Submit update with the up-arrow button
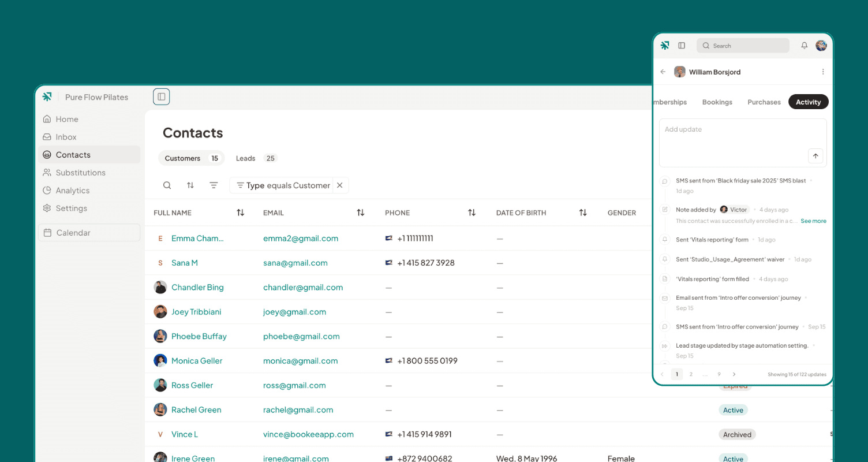 [815, 156]
